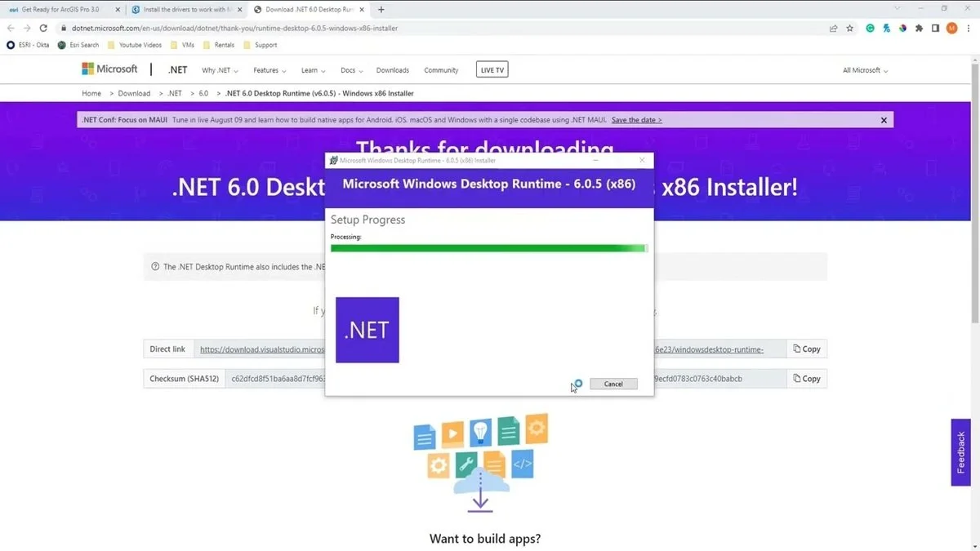Expand the Docs menu
The height and width of the screenshot is (551, 980).
(351, 70)
